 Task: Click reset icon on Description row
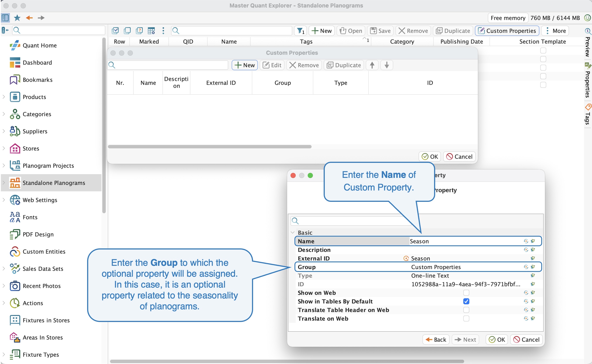tap(526, 250)
